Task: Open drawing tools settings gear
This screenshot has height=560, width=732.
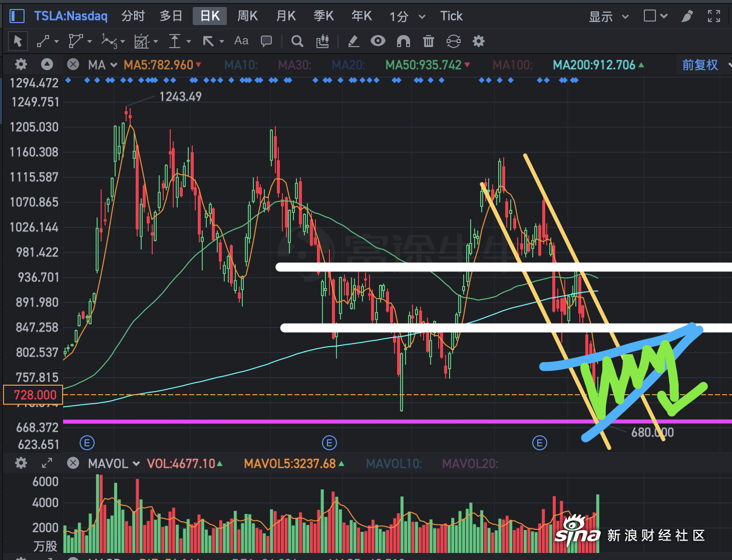Action: pyautogui.click(x=479, y=41)
